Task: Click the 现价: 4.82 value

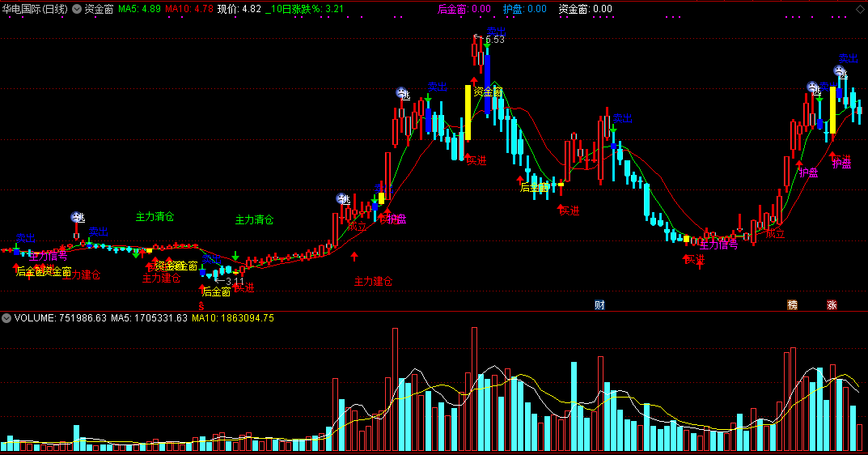Action: pyautogui.click(x=239, y=9)
